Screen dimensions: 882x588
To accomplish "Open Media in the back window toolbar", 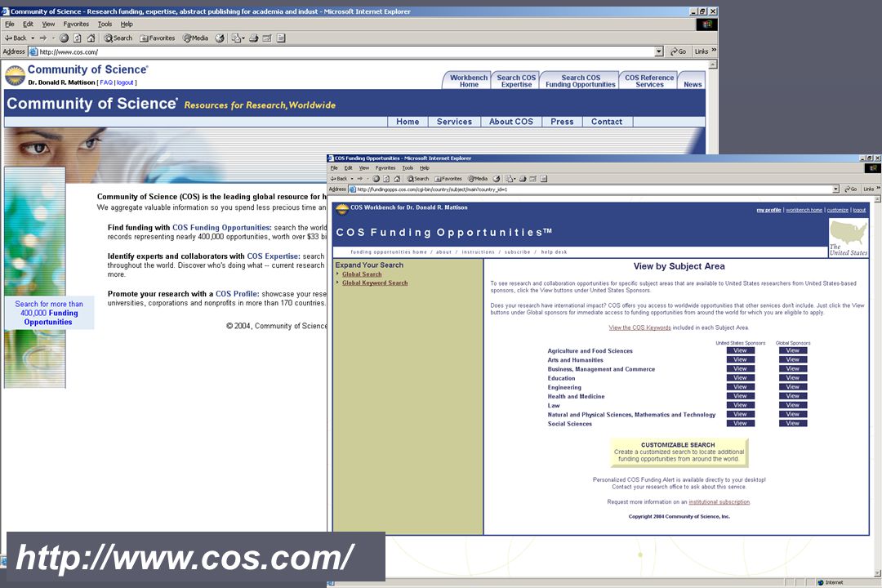I will [x=195, y=38].
